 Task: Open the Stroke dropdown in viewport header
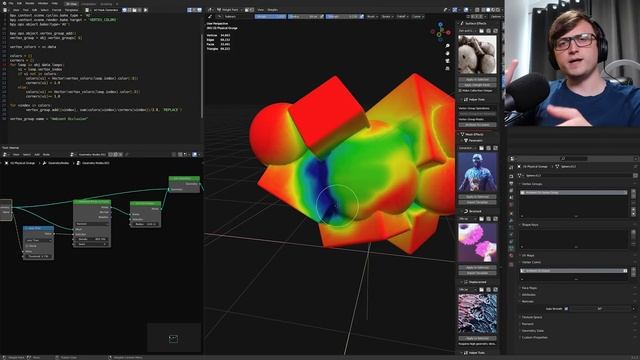387,16
